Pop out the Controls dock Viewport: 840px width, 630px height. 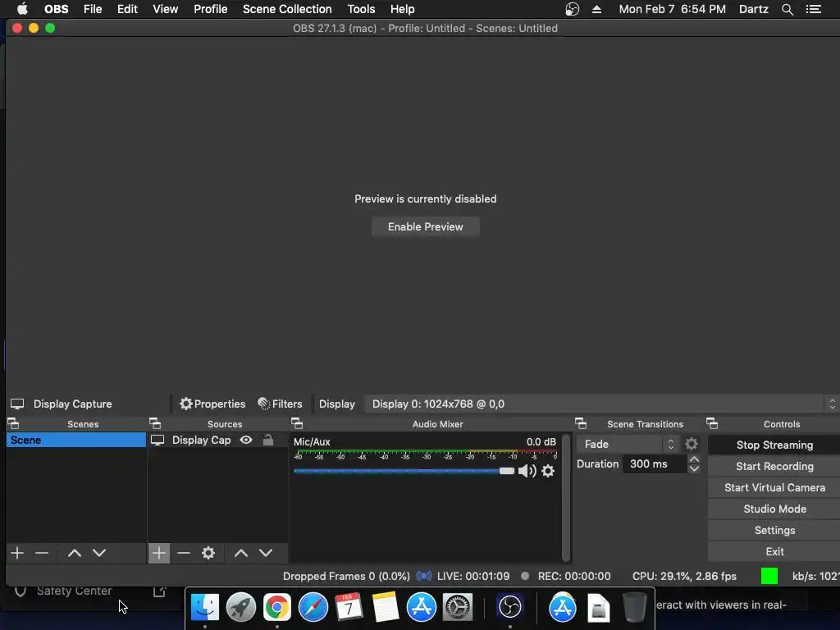[x=712, y=424]
